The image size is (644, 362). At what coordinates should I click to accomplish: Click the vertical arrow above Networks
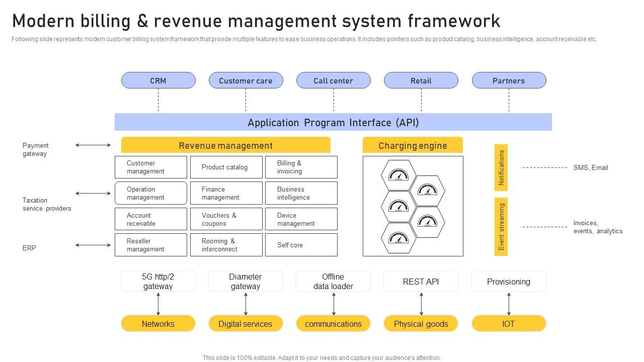click(x=158, y=304)
